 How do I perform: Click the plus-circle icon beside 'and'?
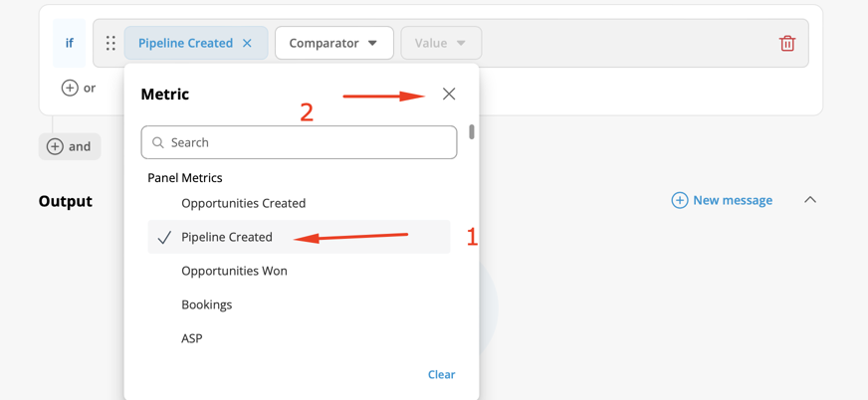(x=55, y=146)
